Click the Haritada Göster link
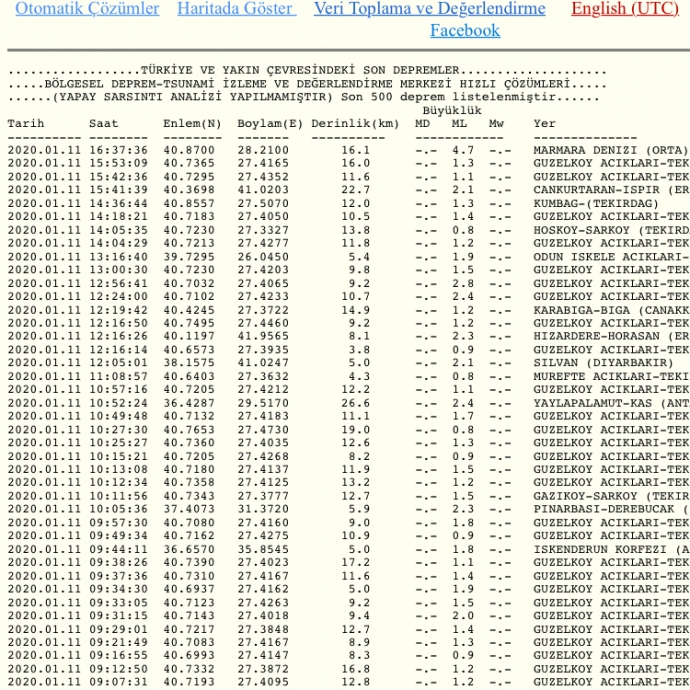Image resolution: width=690 pixels, height=690 pixels. pos(235,9)
